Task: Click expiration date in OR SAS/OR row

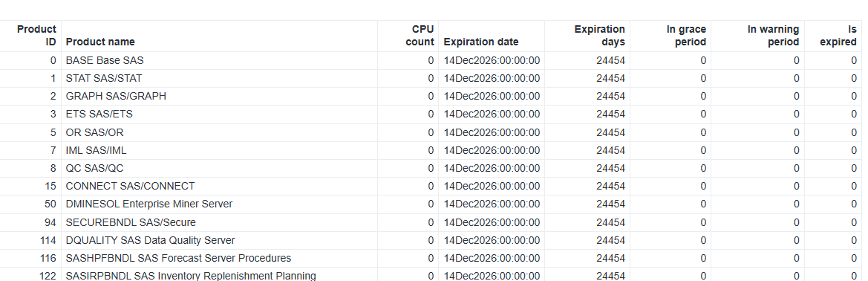Action: 492,132
